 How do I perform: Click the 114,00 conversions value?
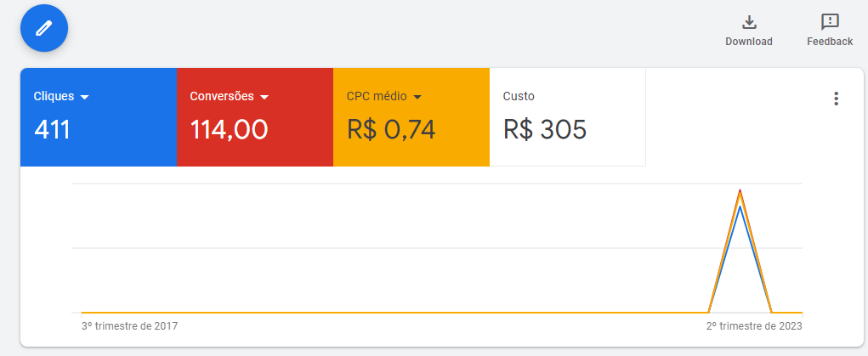click(x=229, y=129)
